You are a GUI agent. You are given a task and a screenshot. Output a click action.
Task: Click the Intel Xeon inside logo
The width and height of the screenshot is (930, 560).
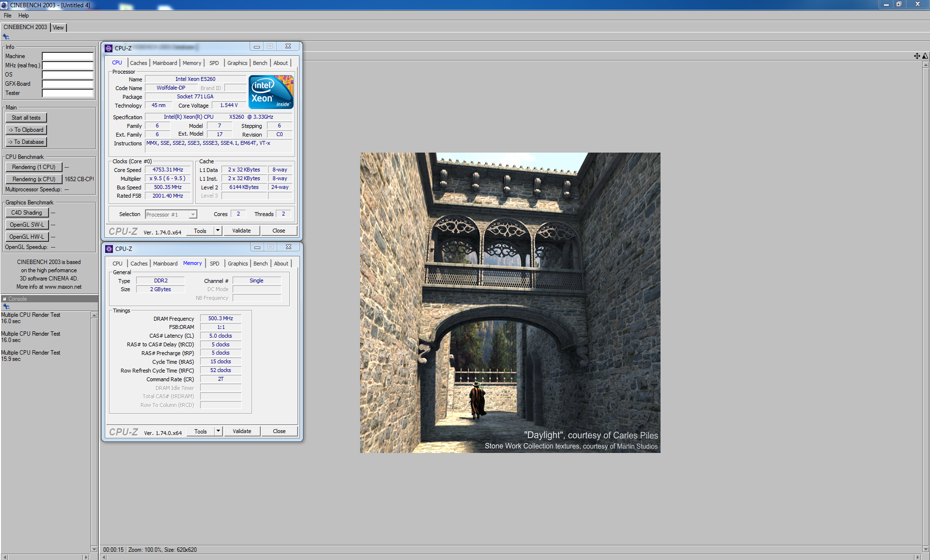click(271, 92)
